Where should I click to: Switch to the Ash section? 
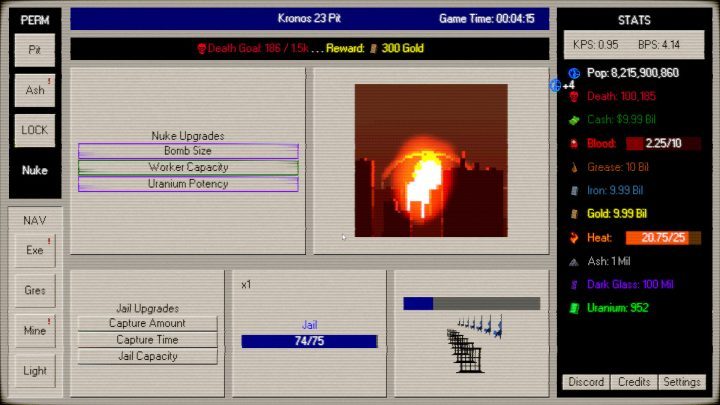(35, 90)
